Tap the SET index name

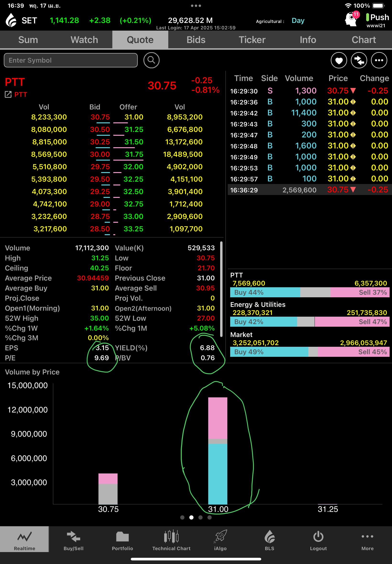click(x=29, y=20)
